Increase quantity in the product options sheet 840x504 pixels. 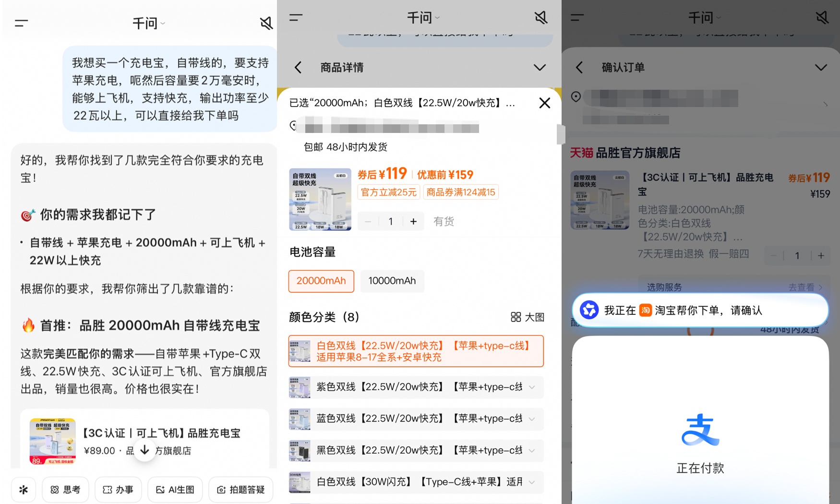[413, 221]
